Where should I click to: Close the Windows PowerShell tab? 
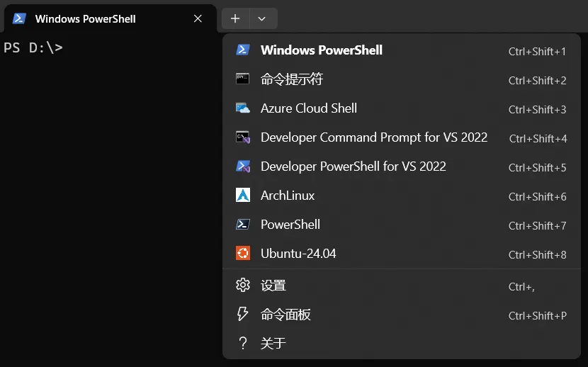(198, 18)
